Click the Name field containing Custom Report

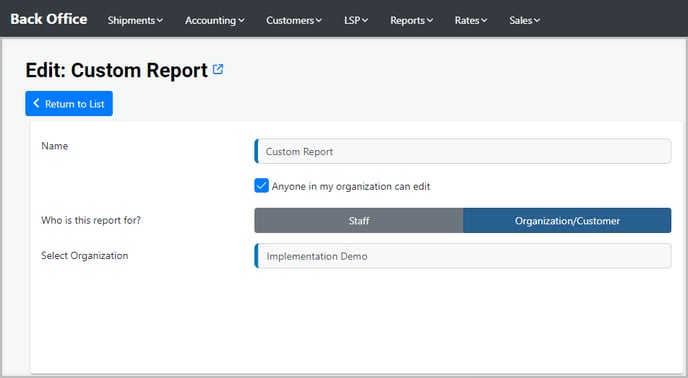pos(463,151)
